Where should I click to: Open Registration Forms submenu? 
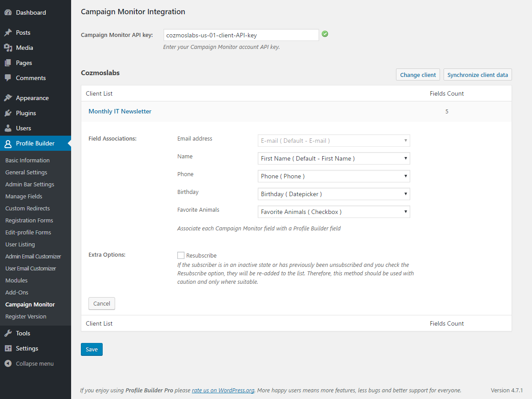29,220
